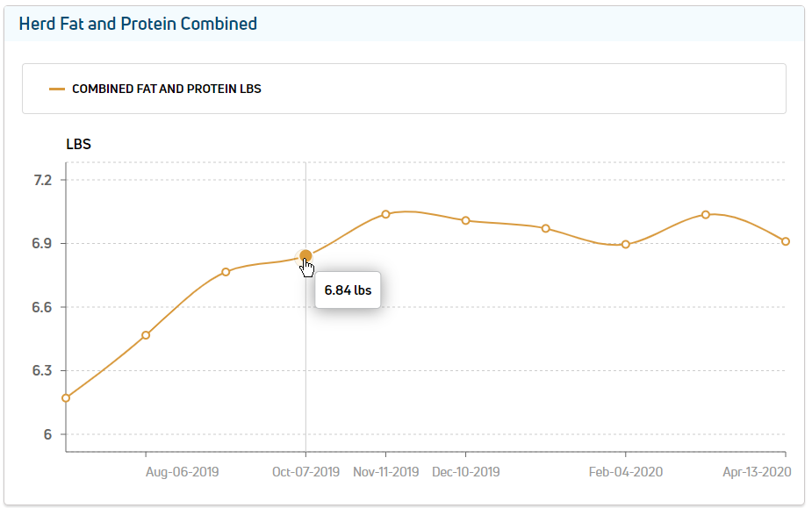812x508 pixels.
Task: Click the LBS y-axis title
Action: pos(78,144)
